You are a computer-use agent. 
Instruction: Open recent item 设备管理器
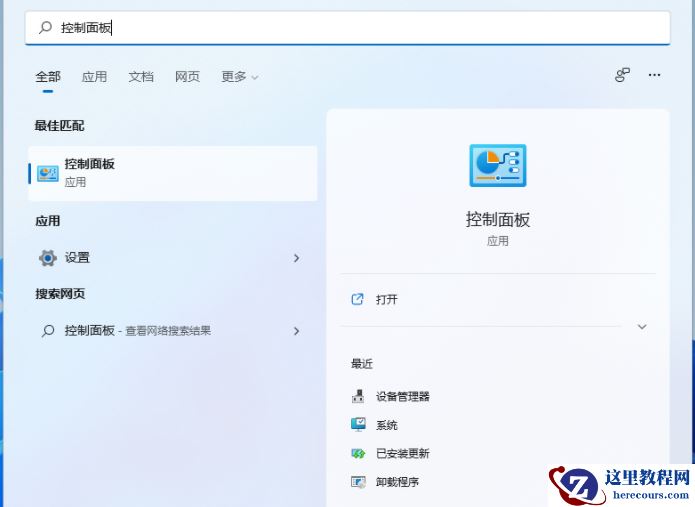(402, 396)
